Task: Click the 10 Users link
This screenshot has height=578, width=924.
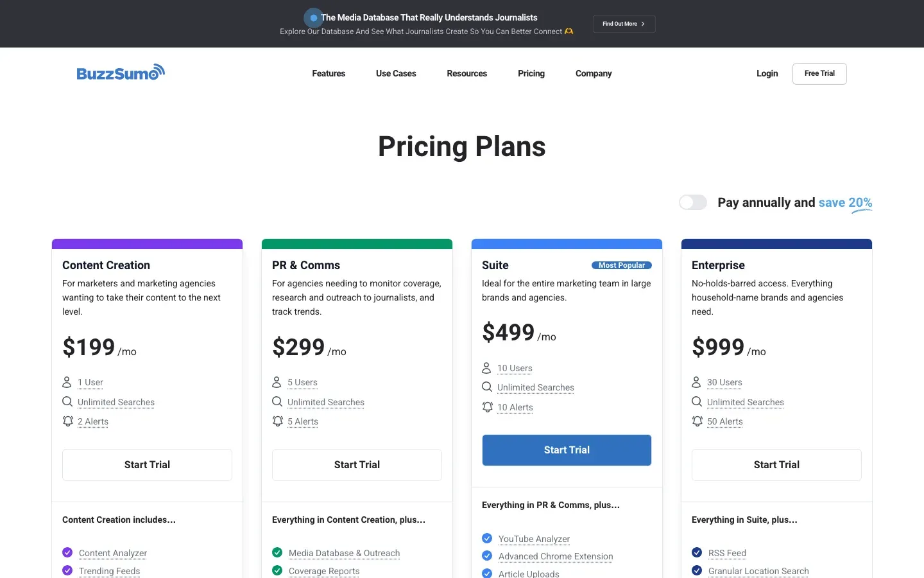Action: coord(515,368)
